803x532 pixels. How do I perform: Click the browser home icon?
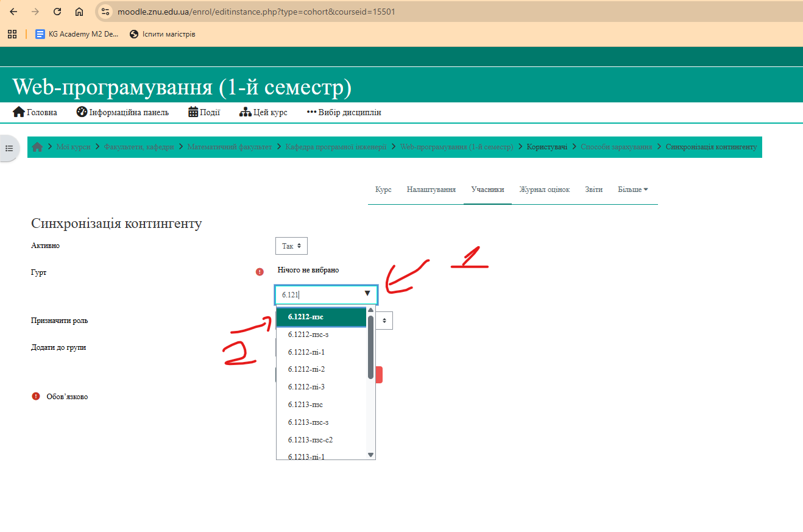pyautogui.click(x=79, y=12)
